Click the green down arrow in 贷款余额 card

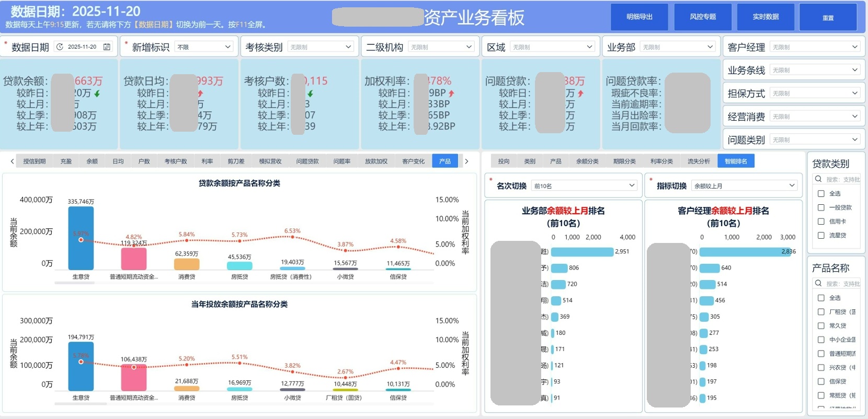pos(97,94)
